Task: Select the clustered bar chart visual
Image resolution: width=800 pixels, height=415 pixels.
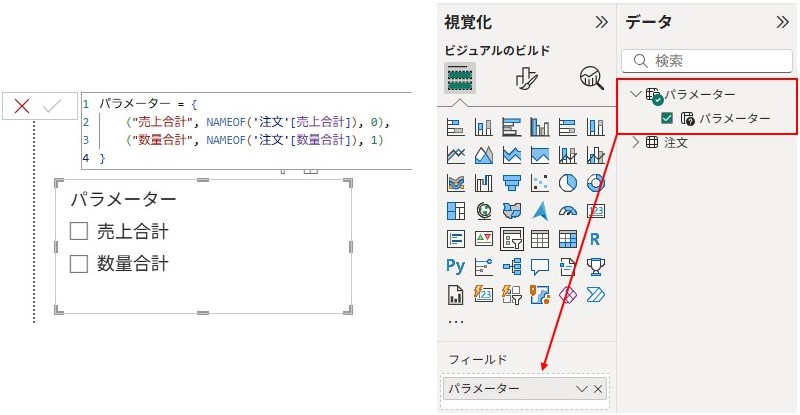Action: pos(512,127)
